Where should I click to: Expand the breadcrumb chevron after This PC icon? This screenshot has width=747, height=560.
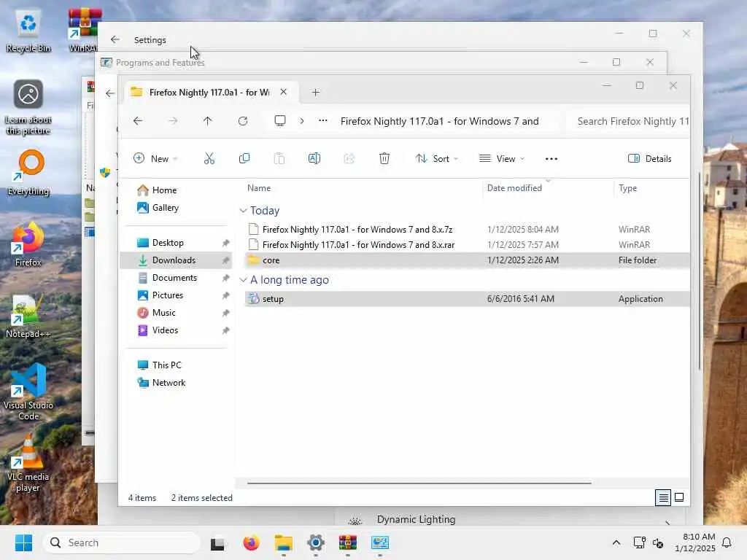301,121
